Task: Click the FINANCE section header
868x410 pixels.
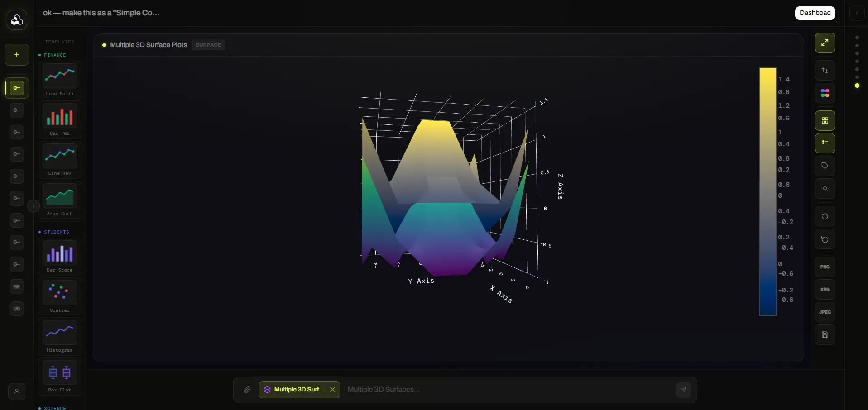Action: tap(55, 55)
